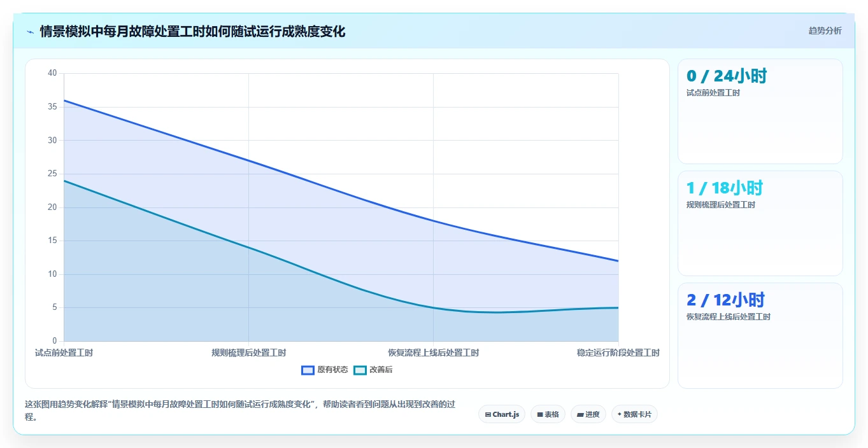Click x-axis label 试点前处置工时

[64, 353]
